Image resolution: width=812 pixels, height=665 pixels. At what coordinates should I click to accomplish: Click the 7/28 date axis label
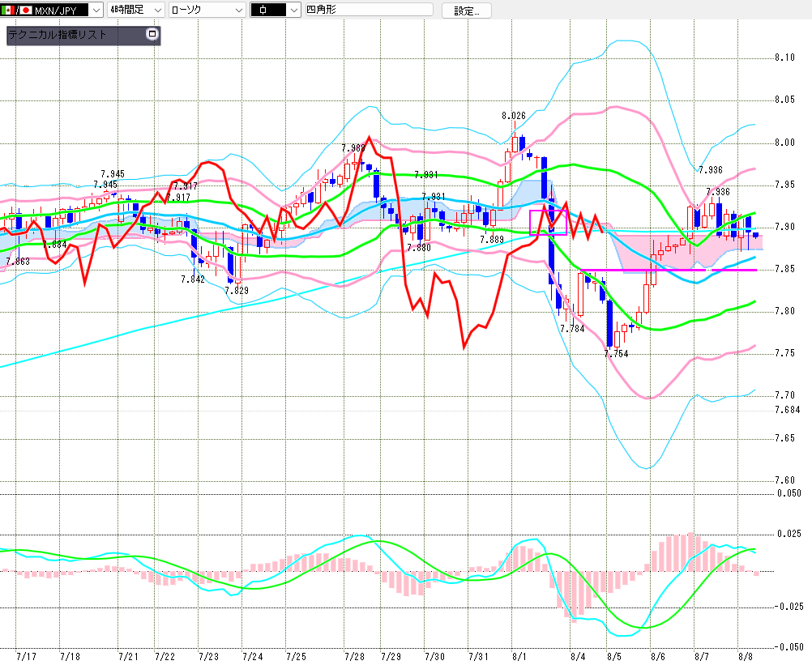(355, 657)
